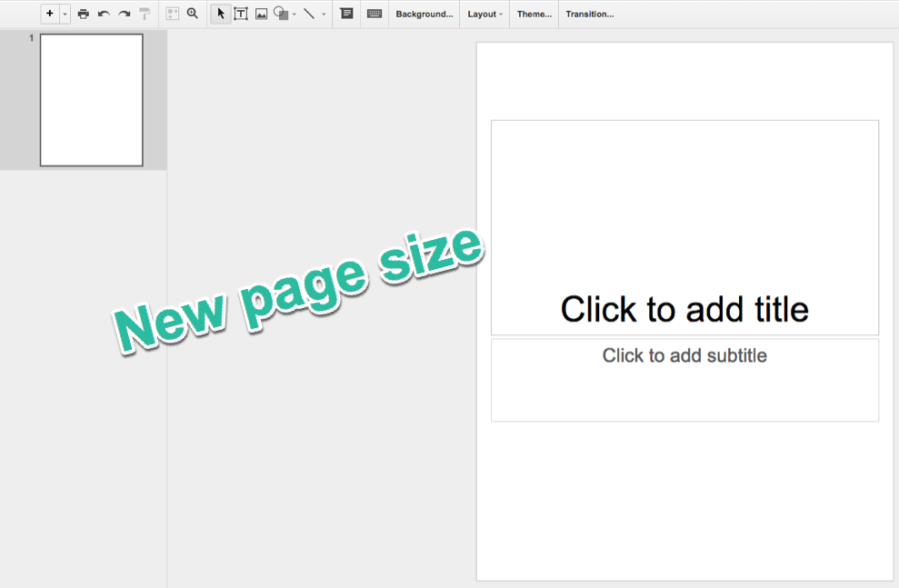This screenshot has width=899, height=588.
Task: Open the keyboard input tools icon
Action: 374,14
